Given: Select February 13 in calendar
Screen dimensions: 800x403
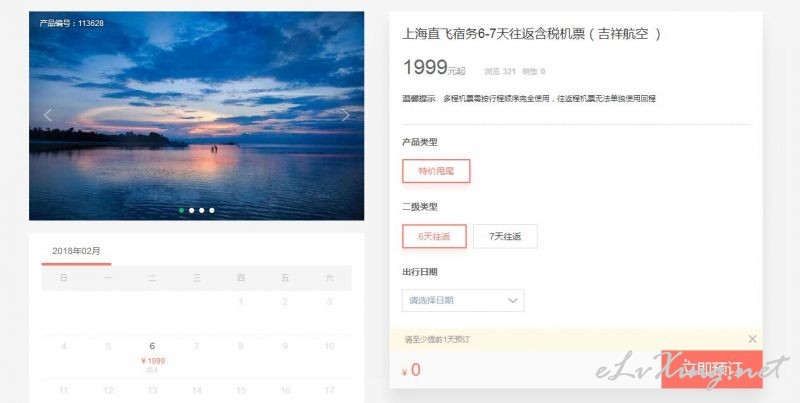Looking at the screenshot, I should coord(152,391).
